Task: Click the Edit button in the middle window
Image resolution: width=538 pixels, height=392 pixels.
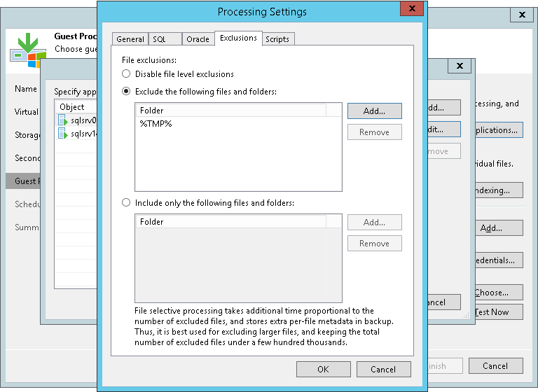Action: tap(444, 129)
